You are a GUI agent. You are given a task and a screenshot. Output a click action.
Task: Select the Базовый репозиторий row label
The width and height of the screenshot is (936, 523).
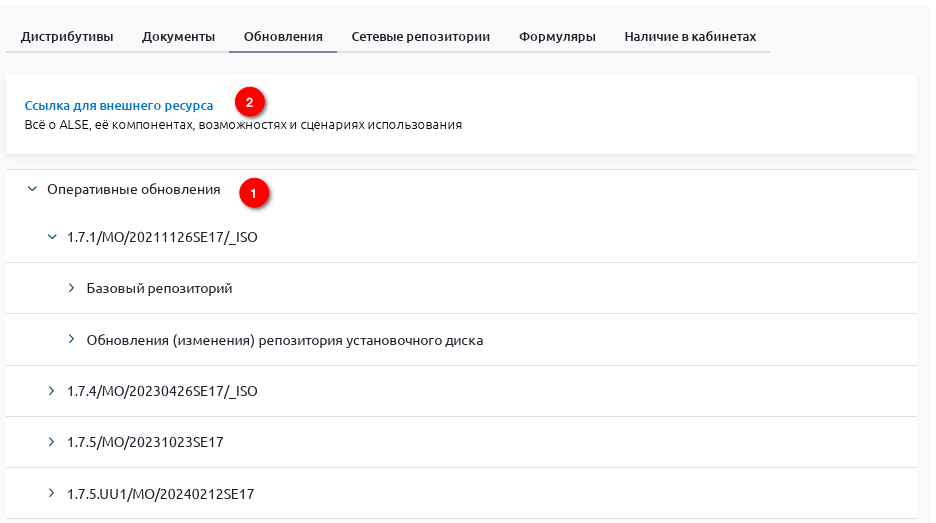point(160,288)
